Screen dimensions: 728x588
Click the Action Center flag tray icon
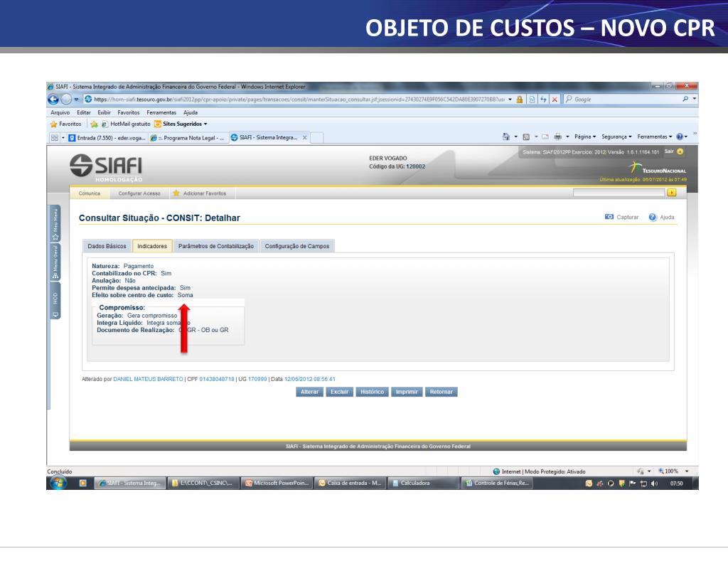point(632,483)
